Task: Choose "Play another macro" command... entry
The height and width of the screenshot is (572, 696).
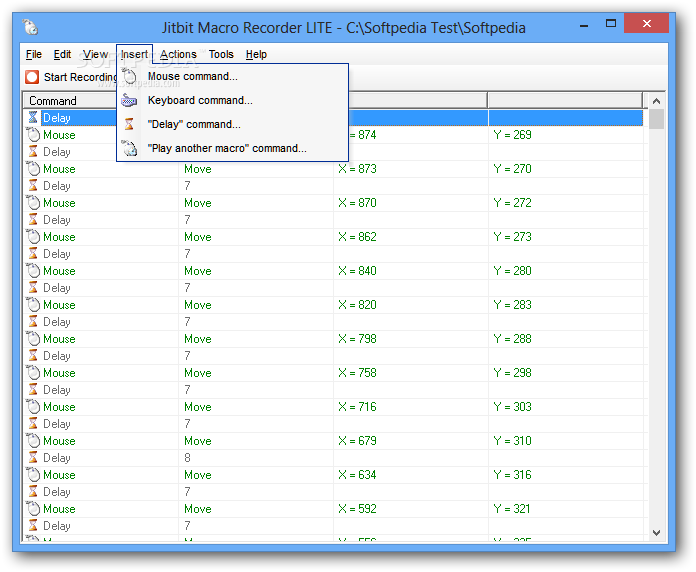Action: (x=233, y=148)
